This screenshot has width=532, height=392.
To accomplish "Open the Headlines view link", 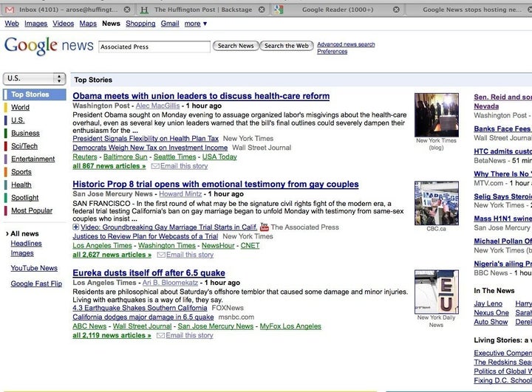I will pos(26,244).
